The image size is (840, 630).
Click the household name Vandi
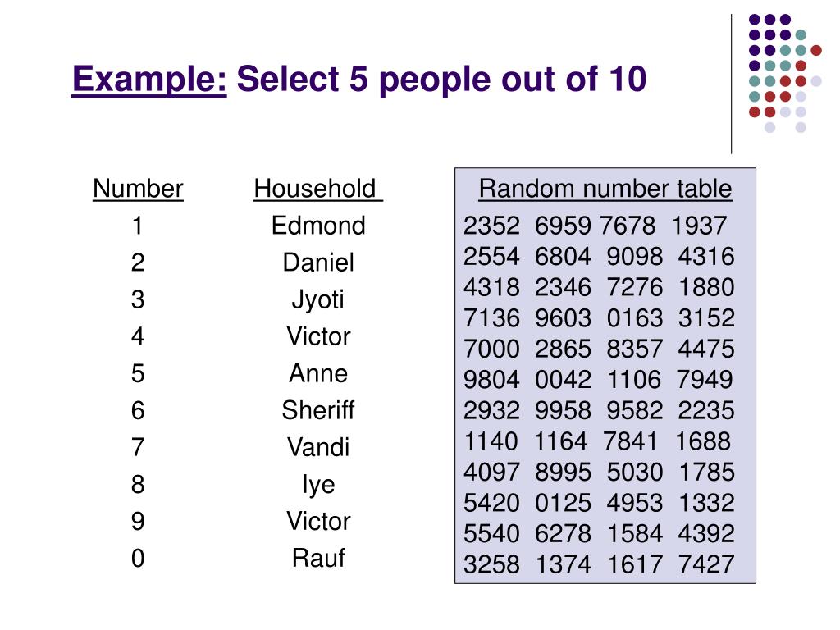(x=318, y=447)
